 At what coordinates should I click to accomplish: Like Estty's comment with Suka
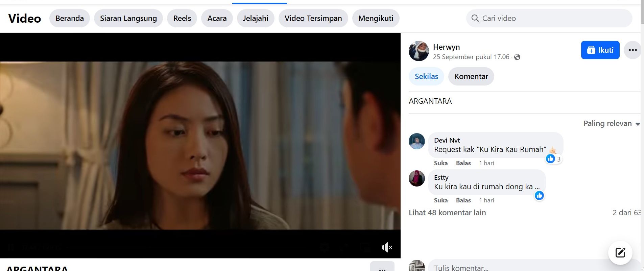pos(441,200)
